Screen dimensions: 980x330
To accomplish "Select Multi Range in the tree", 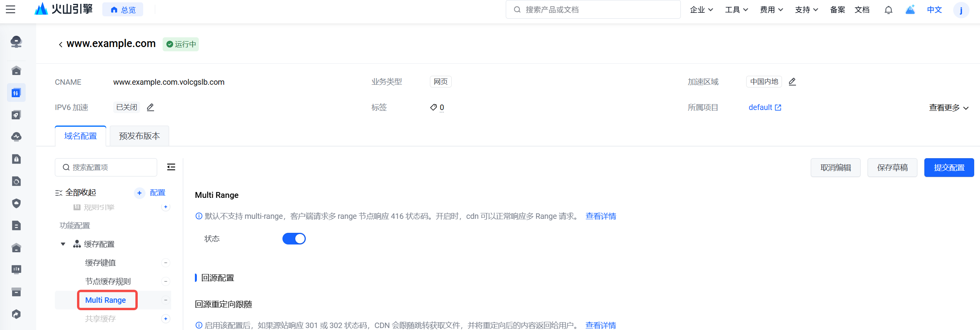I will (x=105, y=300).
